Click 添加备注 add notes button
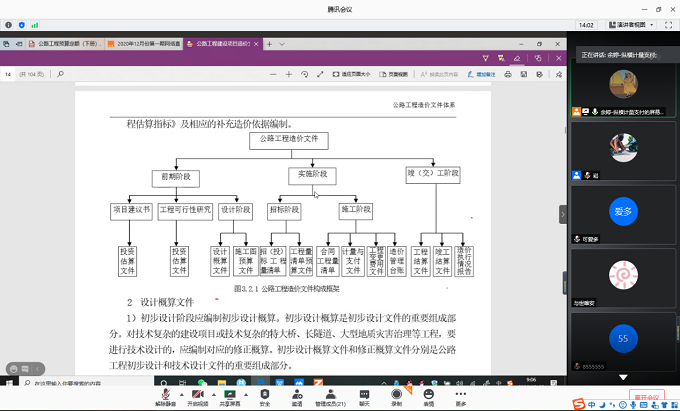Image resolution: width=680 pixels, height=411 pixels. click(x=481, y=75)
